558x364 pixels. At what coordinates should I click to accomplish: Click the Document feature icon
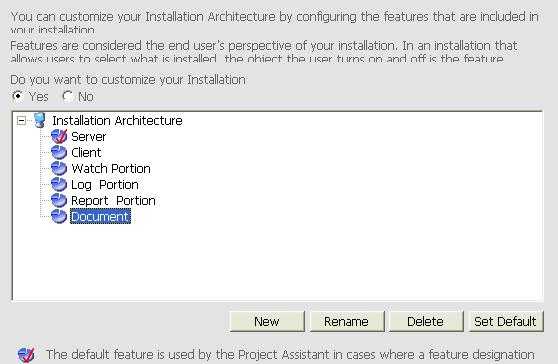(x=59, y=216)
